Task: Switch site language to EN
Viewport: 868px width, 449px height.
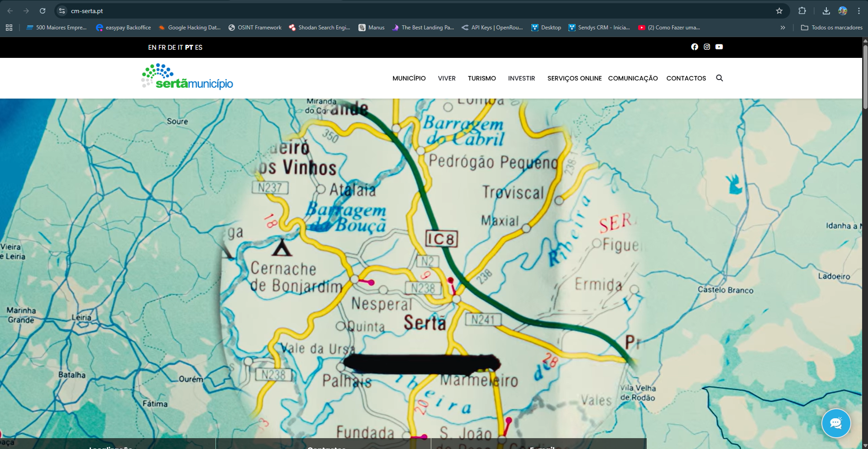Action: click(152, 47)
